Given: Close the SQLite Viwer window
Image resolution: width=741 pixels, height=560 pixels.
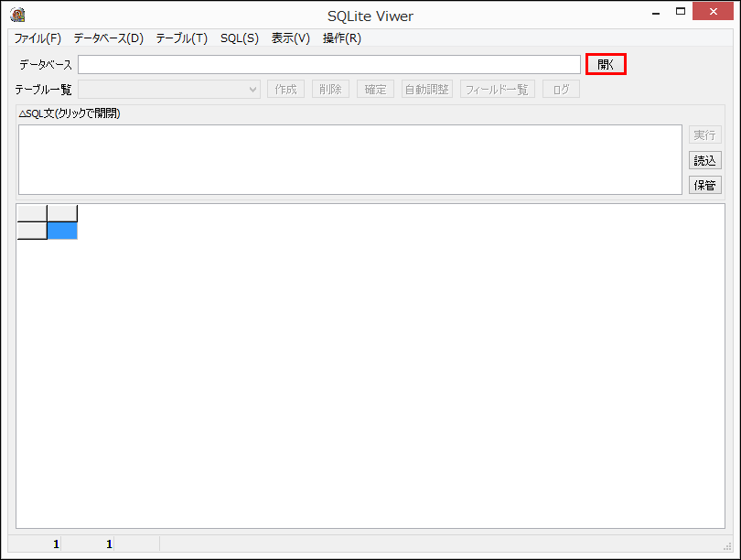Looking at the screenshot, I should coord(714,11).
